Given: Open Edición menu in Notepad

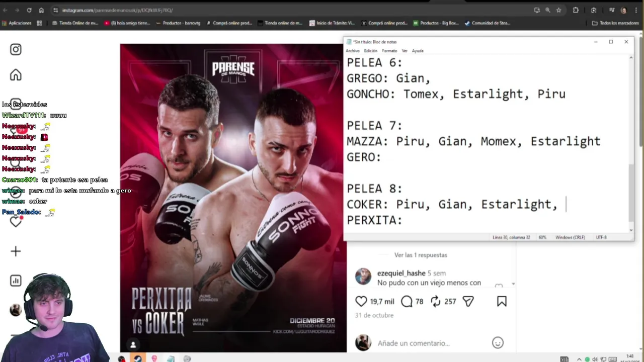Looking at the screenshot, I should point(371,51).
